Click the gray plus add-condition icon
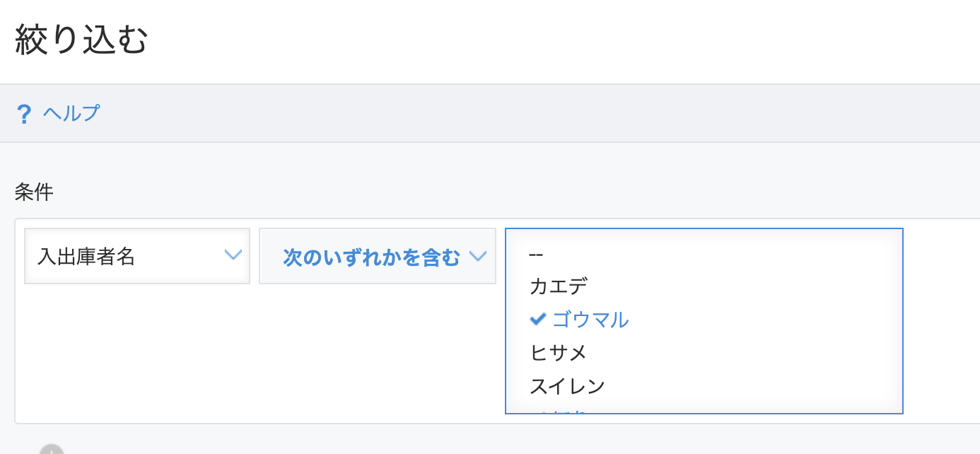Viewport: 980px width, 454px height. pos(52,450)
